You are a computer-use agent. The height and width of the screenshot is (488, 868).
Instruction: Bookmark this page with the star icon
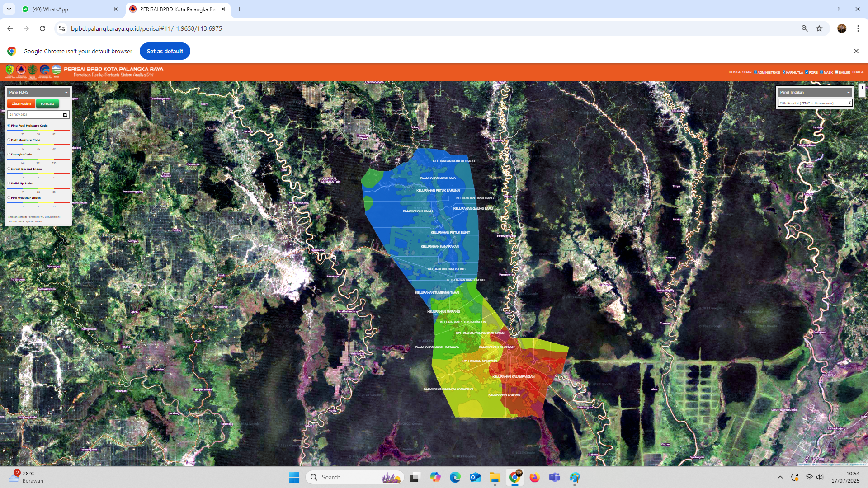coord(819,28)
